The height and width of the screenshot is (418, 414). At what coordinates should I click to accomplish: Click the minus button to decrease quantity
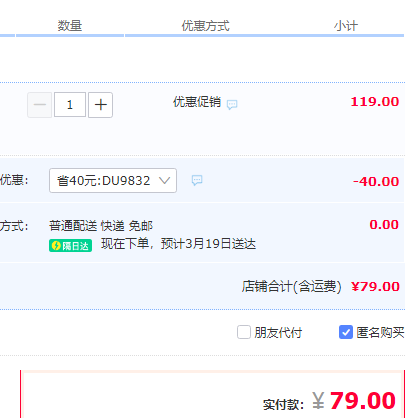[x=39, y=105]
